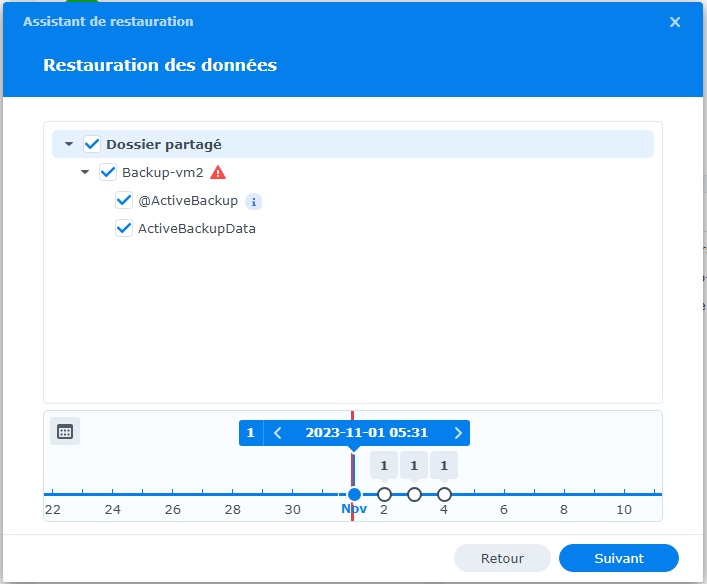Select the November 3 backup point

[414, 494]
